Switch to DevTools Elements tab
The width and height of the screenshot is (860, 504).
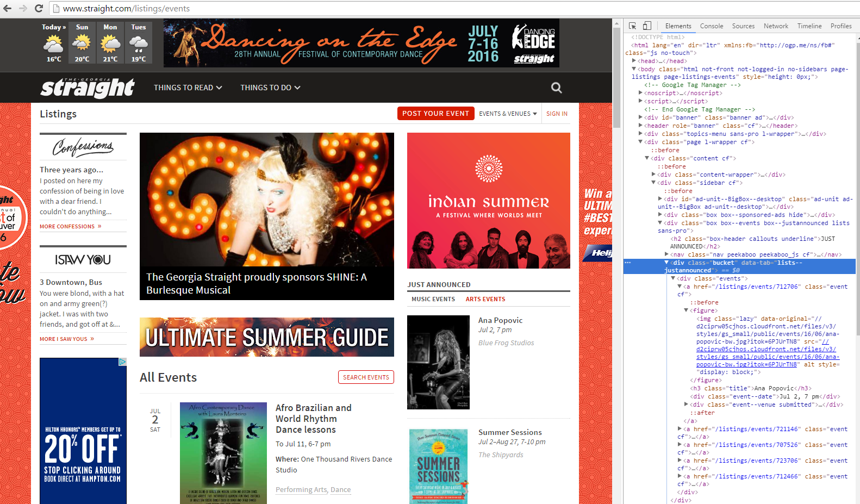pos(678,26)
